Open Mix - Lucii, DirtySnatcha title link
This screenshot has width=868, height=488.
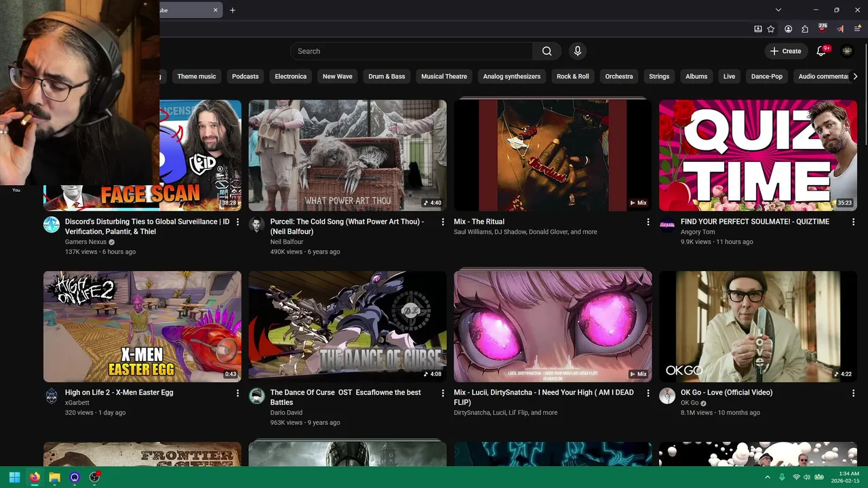tap(544, 397)
